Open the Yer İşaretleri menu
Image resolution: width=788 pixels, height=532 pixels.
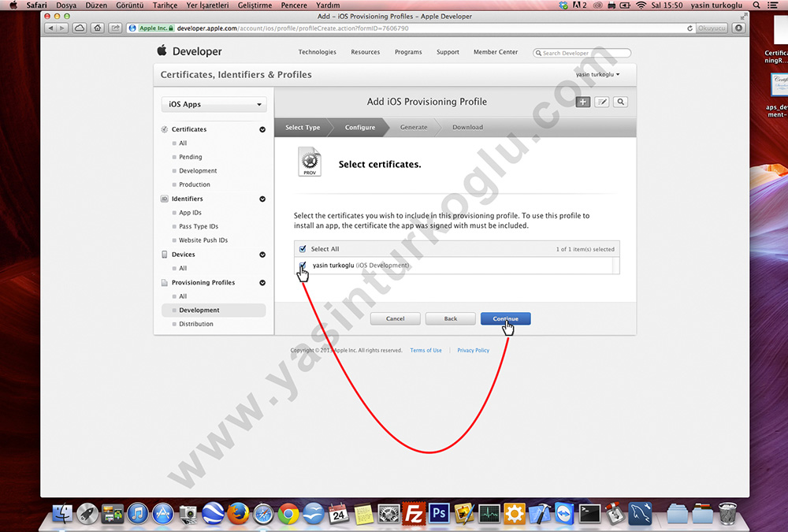(x=207, y=5)
